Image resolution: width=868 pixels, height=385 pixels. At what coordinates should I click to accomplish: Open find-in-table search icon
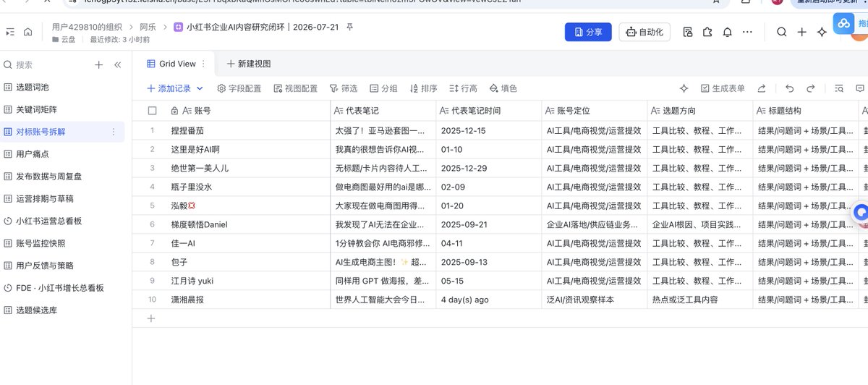point(839,88)
